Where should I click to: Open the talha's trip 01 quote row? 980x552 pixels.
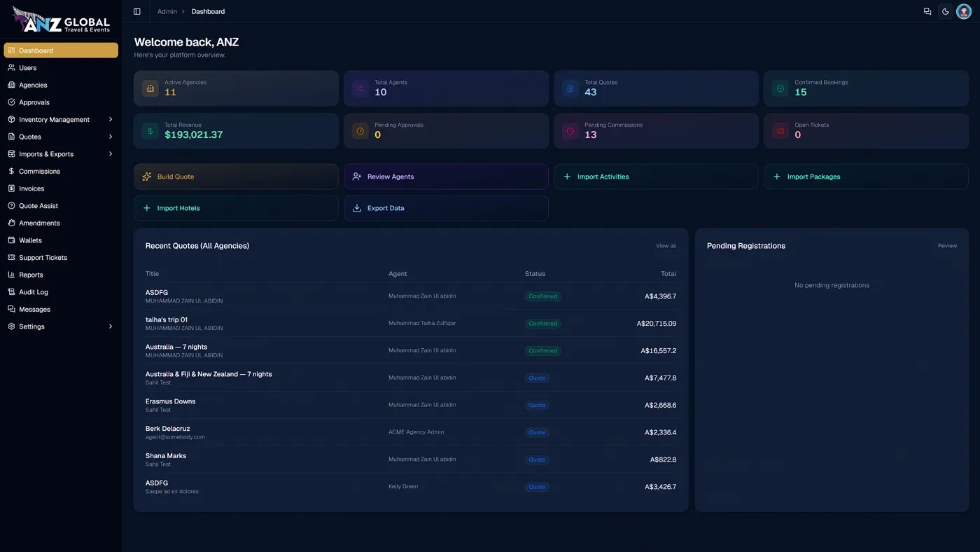pyautogui.click(x=411, y=324)
